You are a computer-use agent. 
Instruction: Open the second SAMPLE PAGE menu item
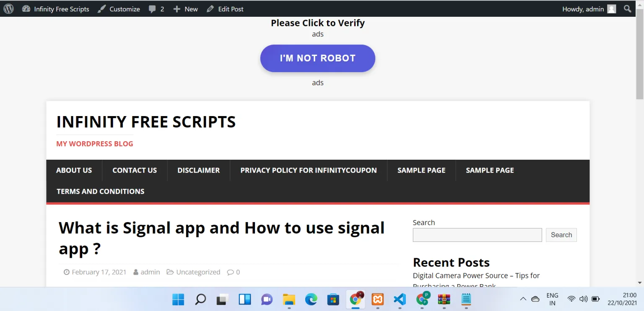coord(490,170)
